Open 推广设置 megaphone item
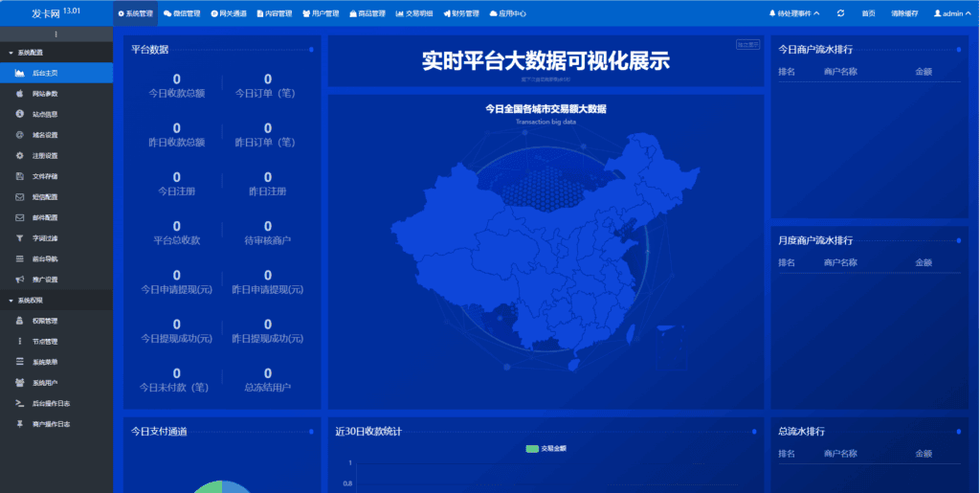This screenshot has width=980, height=493. tap(56, 280)
